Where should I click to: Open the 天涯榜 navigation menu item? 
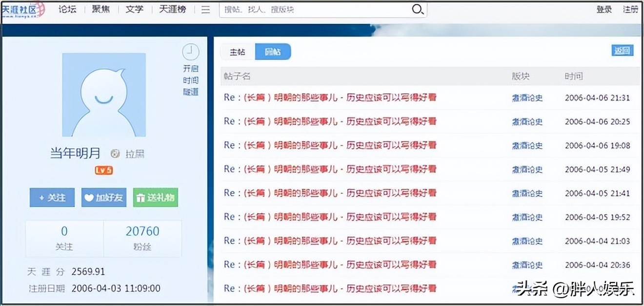pos(172,9)
